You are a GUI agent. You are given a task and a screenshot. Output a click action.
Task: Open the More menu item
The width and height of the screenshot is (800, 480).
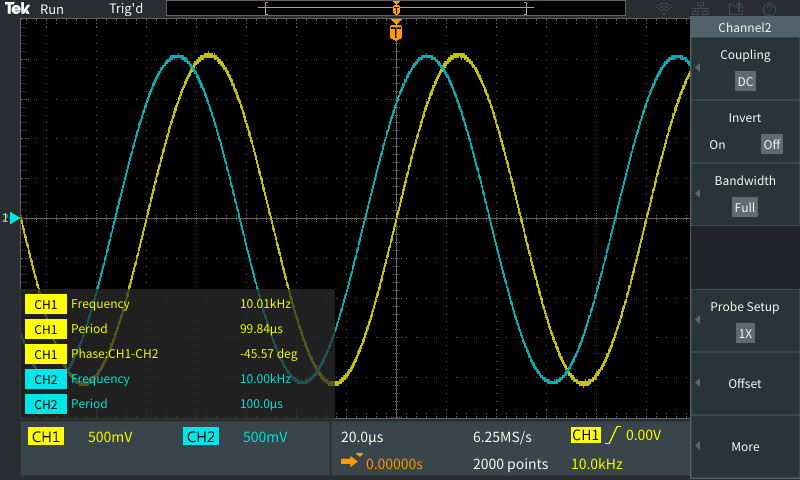click(745, 447)
